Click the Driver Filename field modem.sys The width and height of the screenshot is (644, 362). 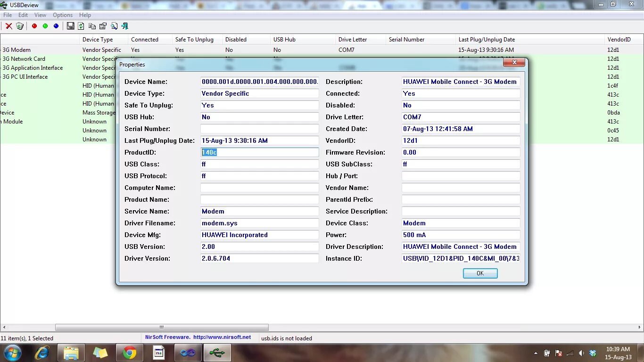coord(260,223)
